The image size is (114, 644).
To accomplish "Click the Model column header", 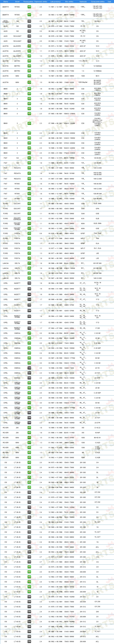I will click(x=17, y=1).
